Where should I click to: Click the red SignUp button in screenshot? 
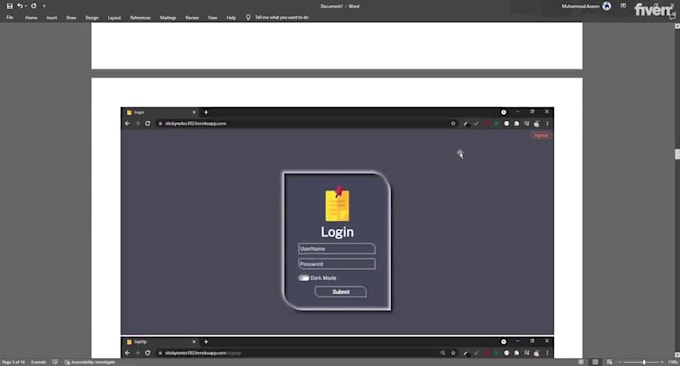click(541, 135)
